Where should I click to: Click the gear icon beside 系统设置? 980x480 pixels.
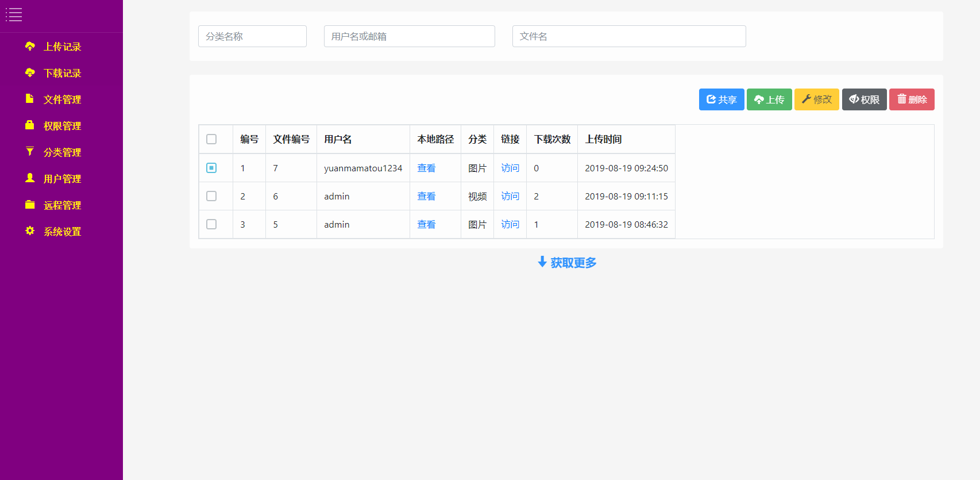tap(30, 231)
